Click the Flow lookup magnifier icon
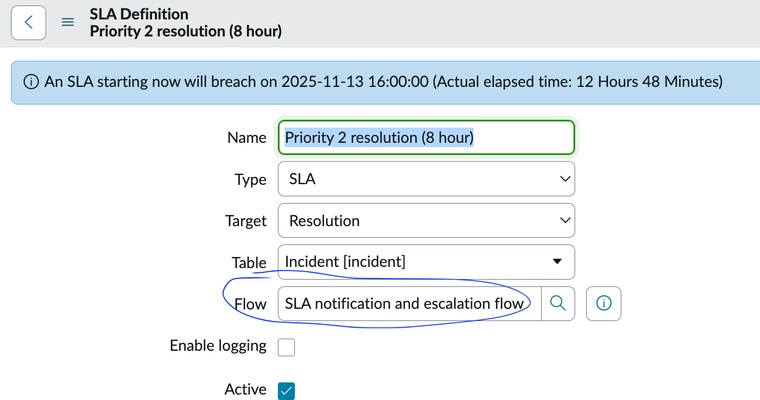760x400 pixels. click(558, 303)
